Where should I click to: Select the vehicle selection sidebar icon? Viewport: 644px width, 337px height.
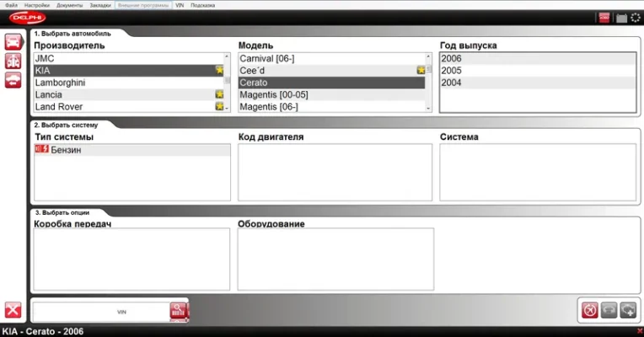point(13,42)
